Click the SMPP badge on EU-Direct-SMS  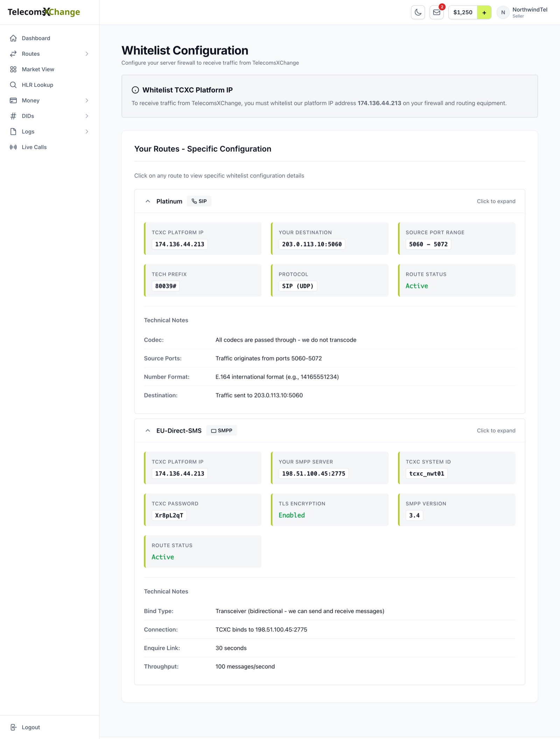click(222, 431)
